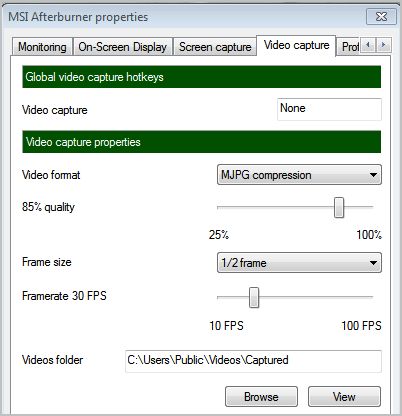The height and width of the screenshot is (416, 402).
Task: Click the Browse button
Action: tap(261, 397)
